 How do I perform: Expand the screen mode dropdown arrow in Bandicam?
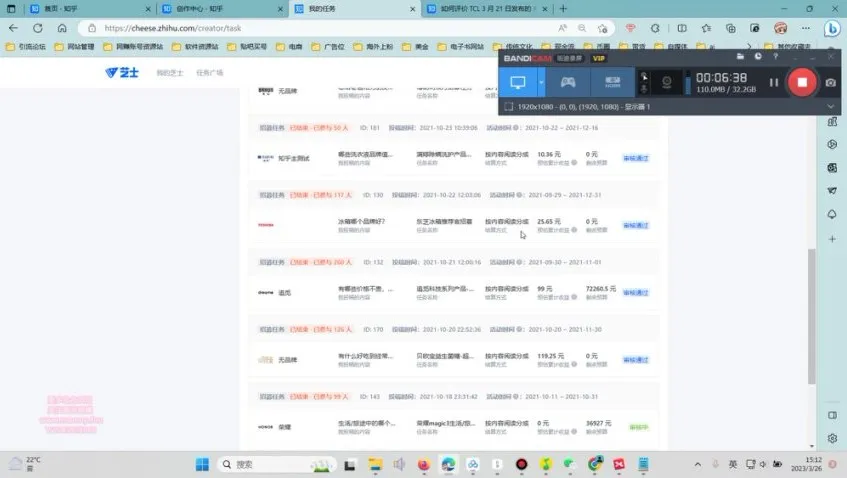tap(541, 81)
